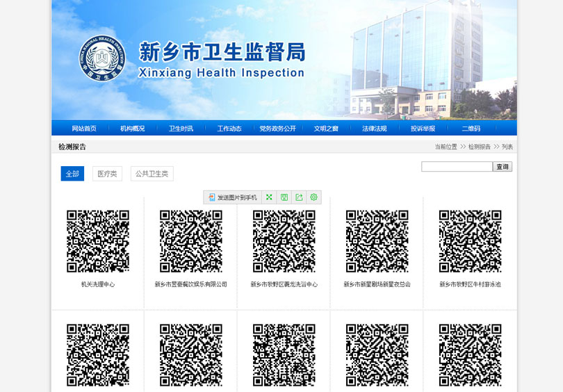Click the save image icon
563x392 pixels.
[284, 197]
